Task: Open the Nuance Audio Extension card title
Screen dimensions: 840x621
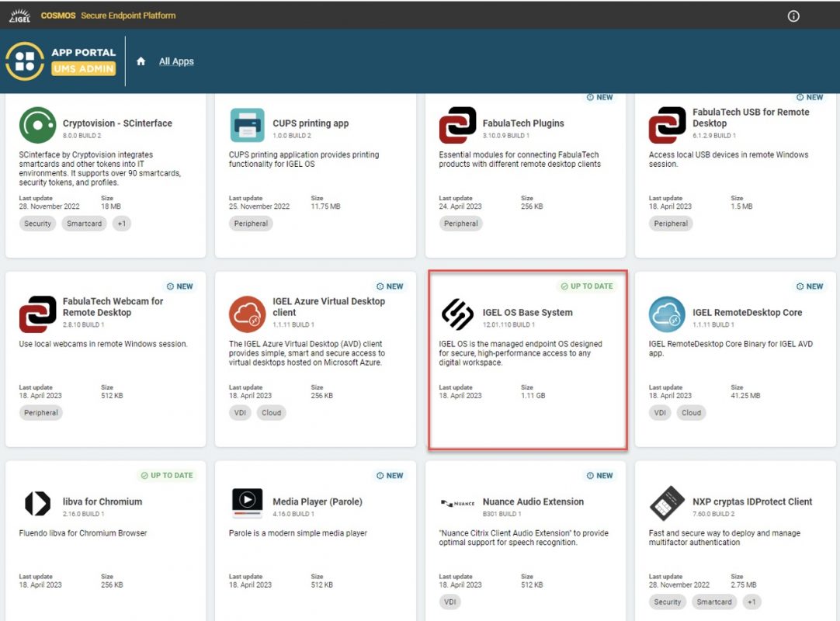Action: click(533, 501)
